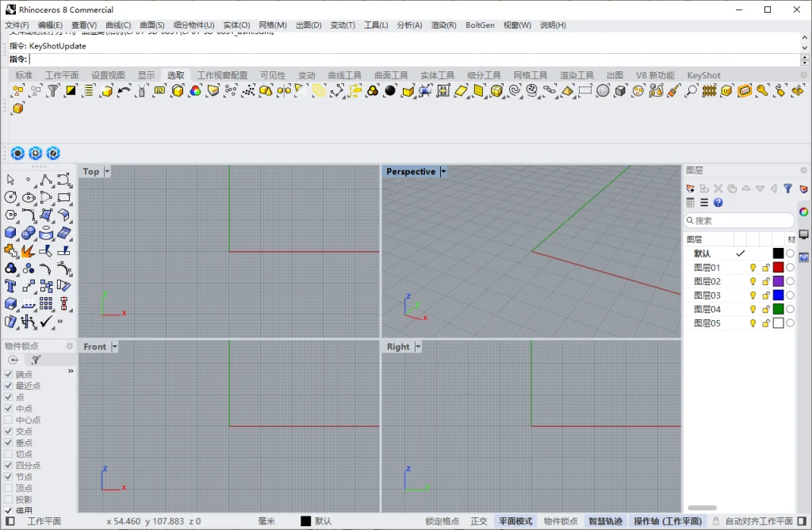Click the layer 搜索 search field
Screen dimensions: 812x530
[x=739, y=220]
